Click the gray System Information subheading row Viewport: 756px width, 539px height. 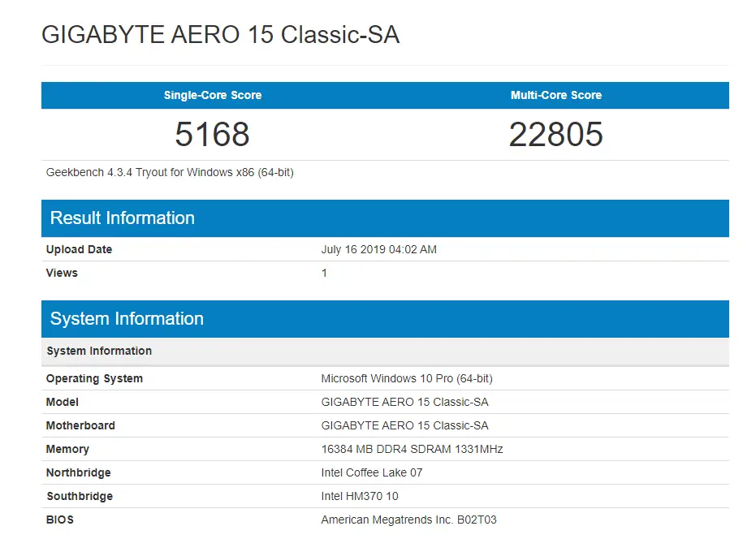coord(385,351)
